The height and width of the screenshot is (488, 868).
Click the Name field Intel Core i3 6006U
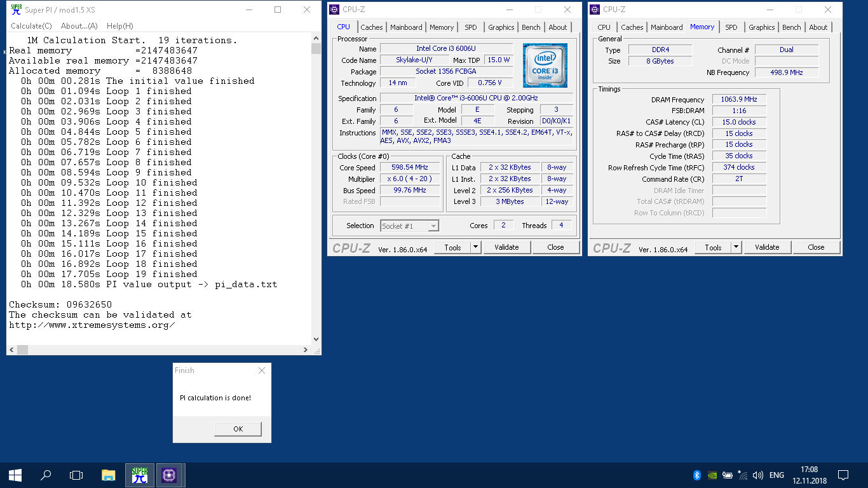446,49
